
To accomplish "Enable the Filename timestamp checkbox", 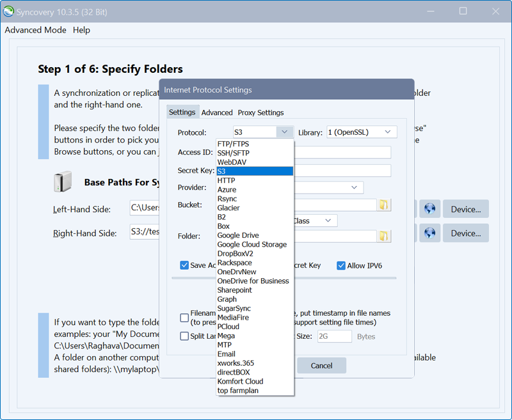I will tap(184, 318).
